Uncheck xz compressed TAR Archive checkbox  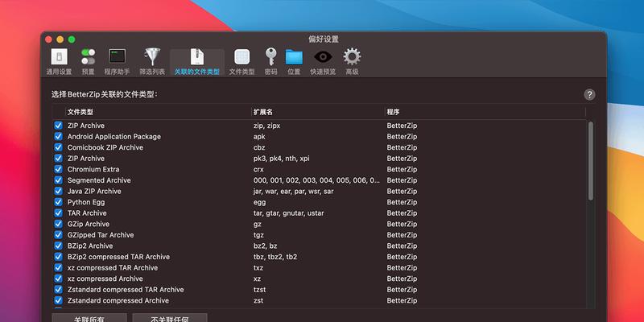click(58, 268)
